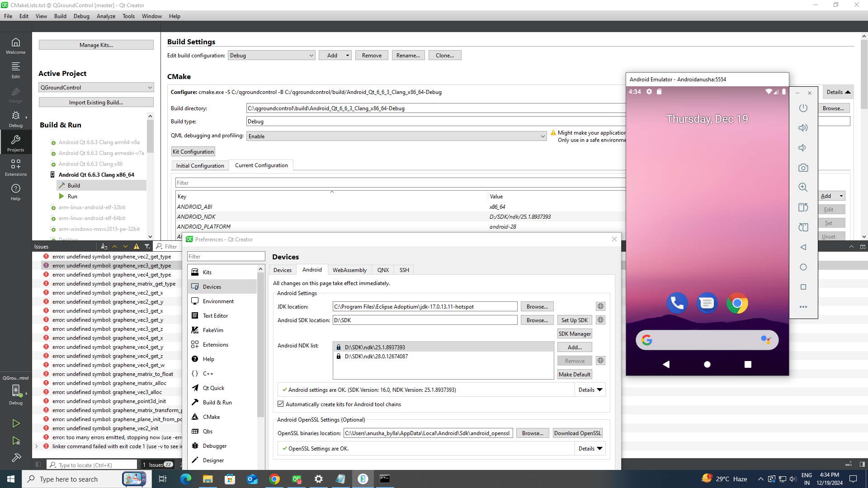Open Help mode in sidebar
Image resolution: width=868 pixels, height=488 pixels.
(16, 192)
